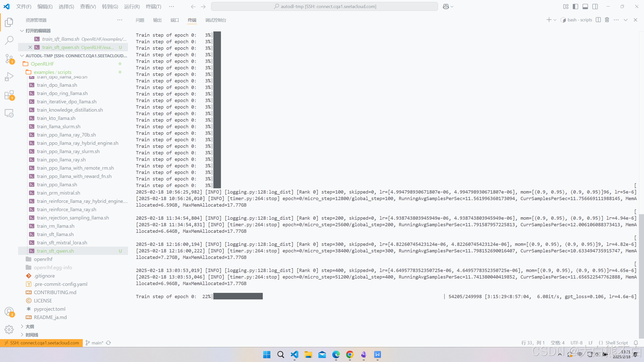Viewport: 644px width, 362px height.
Task: Switch to the 输出 panel tab
Action: tap(157, 20)
